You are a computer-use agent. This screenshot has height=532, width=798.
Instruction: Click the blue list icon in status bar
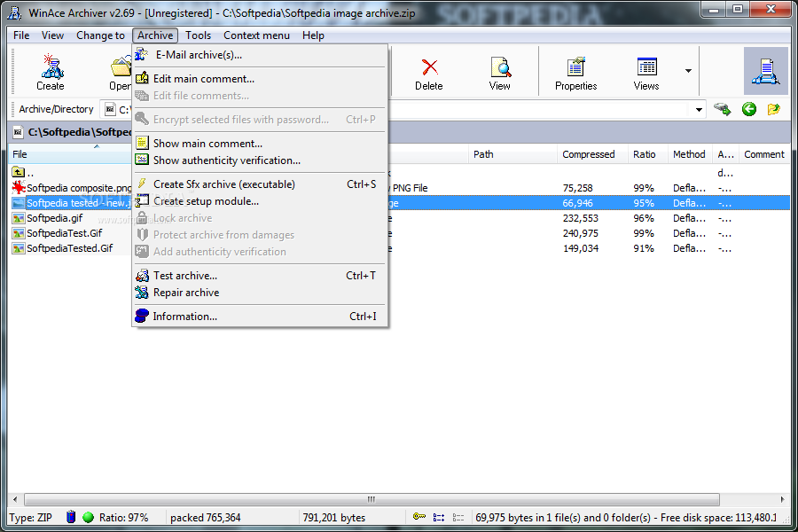[x=439, y=517]
